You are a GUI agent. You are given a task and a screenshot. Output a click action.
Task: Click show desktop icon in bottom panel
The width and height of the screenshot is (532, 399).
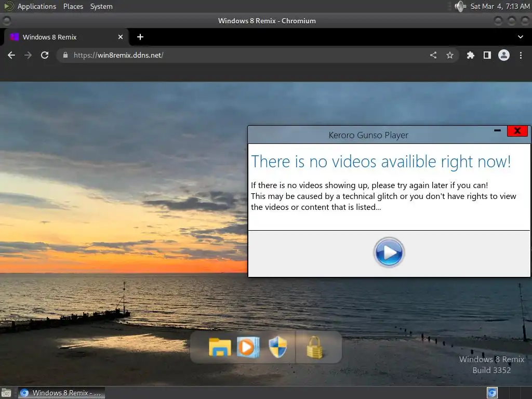tap(6, 393)
